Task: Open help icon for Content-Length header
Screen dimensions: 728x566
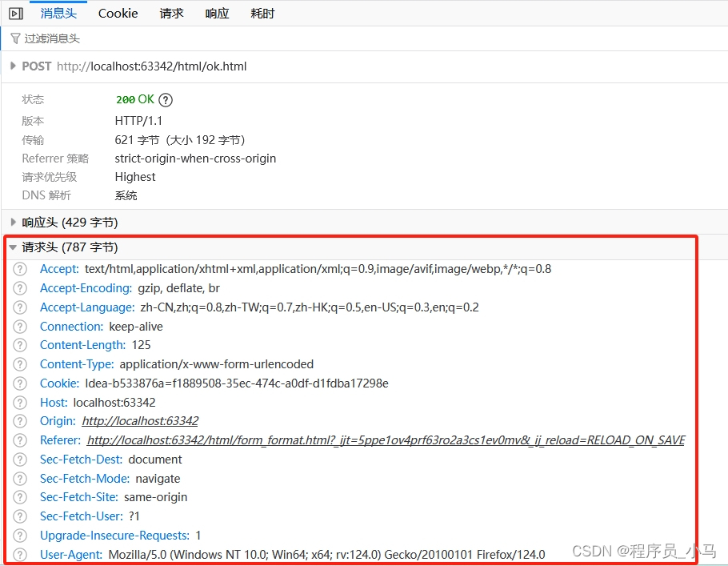Action: pos(20,345)
